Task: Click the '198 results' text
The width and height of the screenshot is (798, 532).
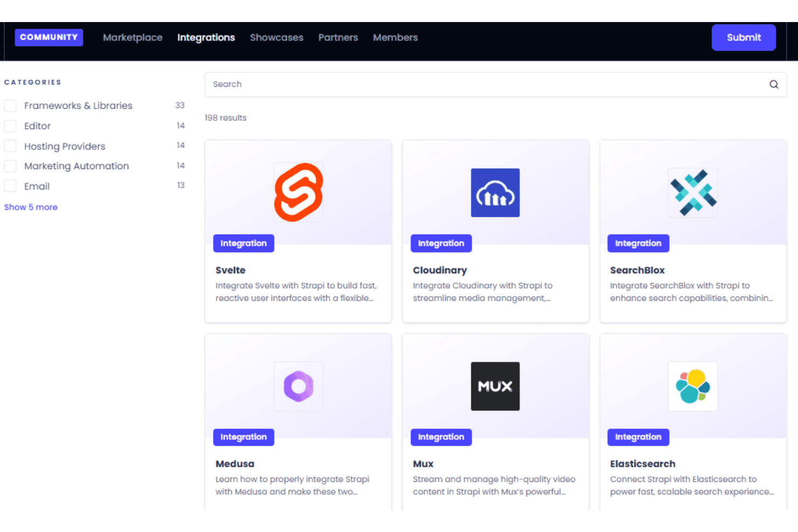Action: 225,118
